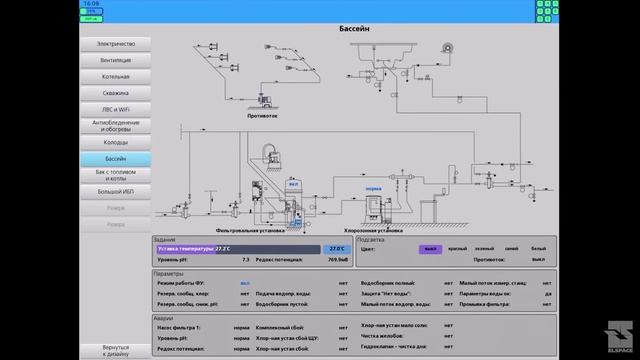
Task: Click the drainage pump with curved hose
Action: click(271, 158)
